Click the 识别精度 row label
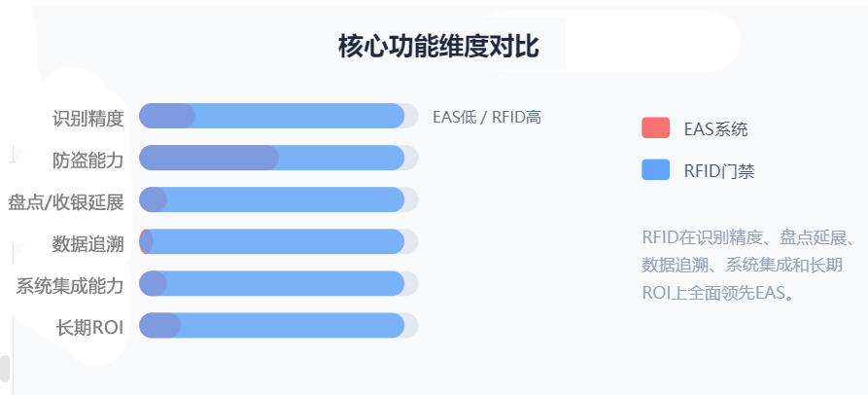The image size is (868, 395). [88, 119]
